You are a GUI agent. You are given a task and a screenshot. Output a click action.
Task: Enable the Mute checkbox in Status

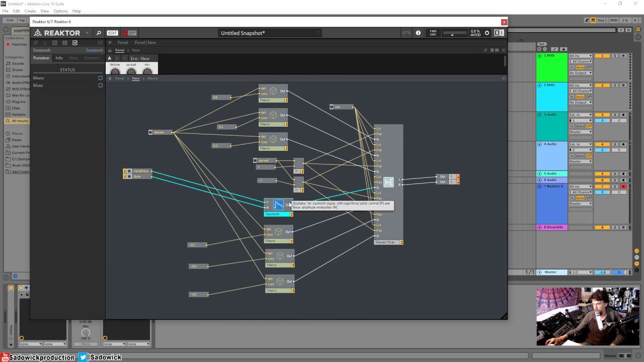coord(100,85)
